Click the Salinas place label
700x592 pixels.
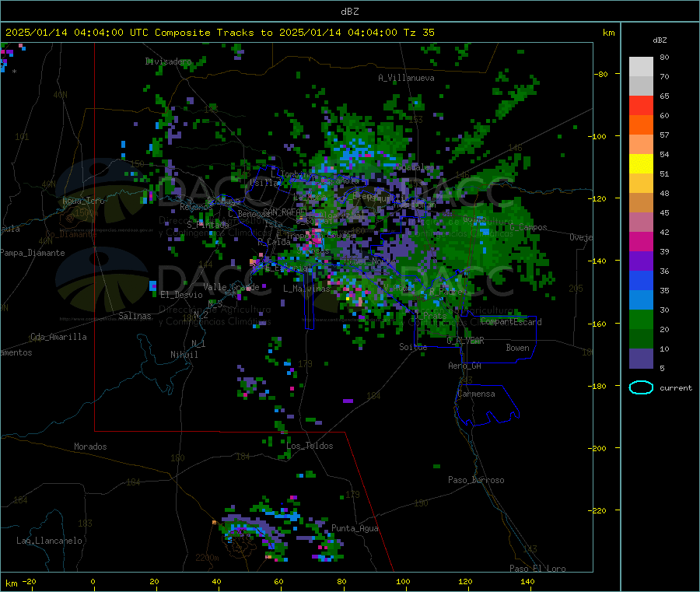point(135,316)
